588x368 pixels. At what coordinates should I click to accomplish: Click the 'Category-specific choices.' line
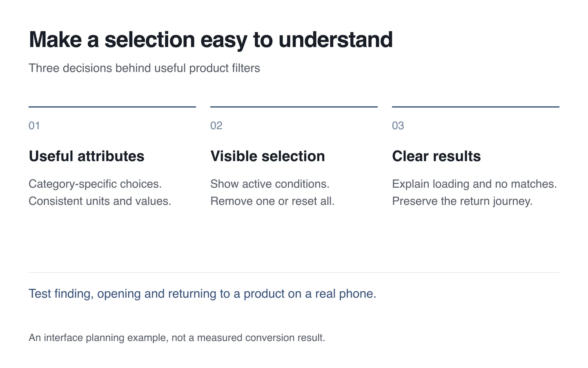95,184
